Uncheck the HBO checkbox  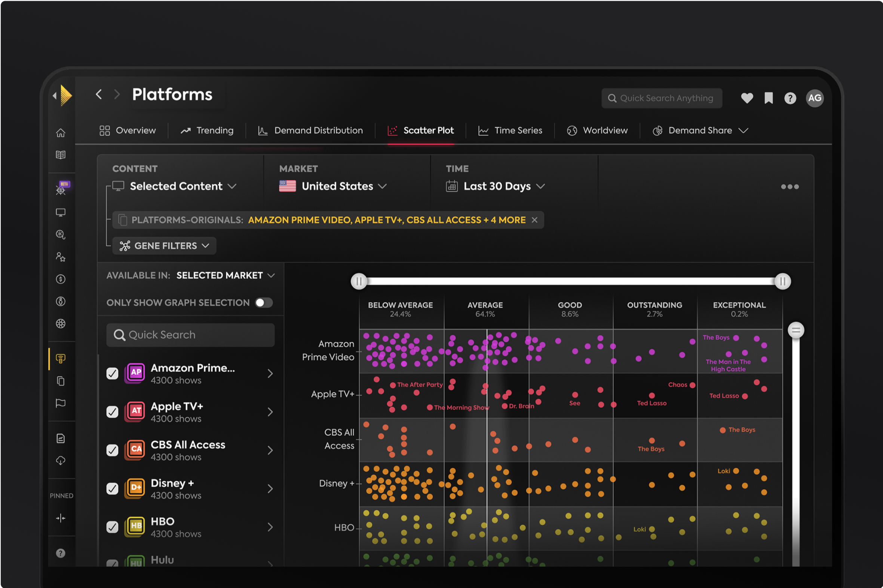112,527
